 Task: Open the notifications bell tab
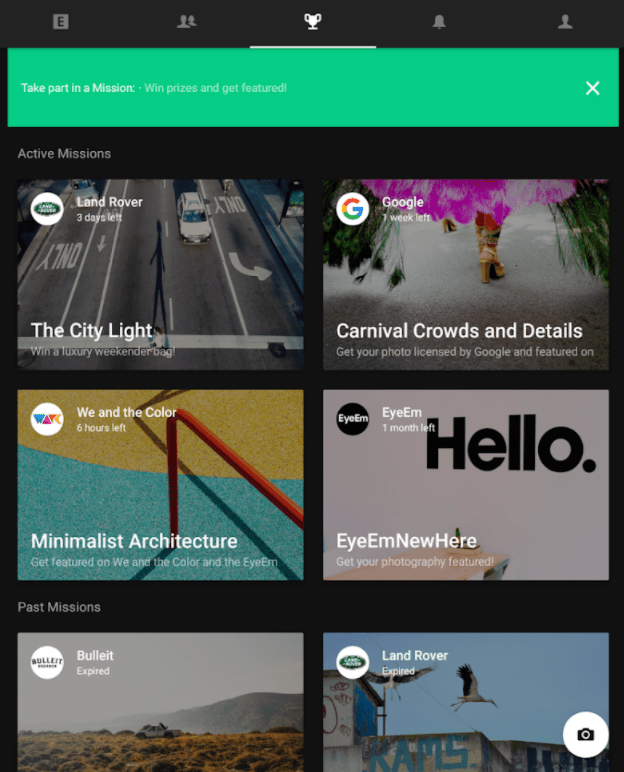click(x=439, y=22)
